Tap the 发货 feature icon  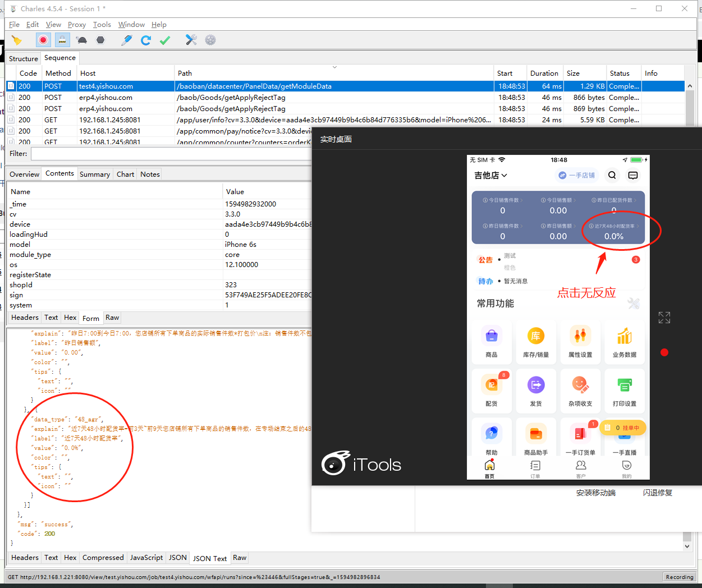(536, 390)
